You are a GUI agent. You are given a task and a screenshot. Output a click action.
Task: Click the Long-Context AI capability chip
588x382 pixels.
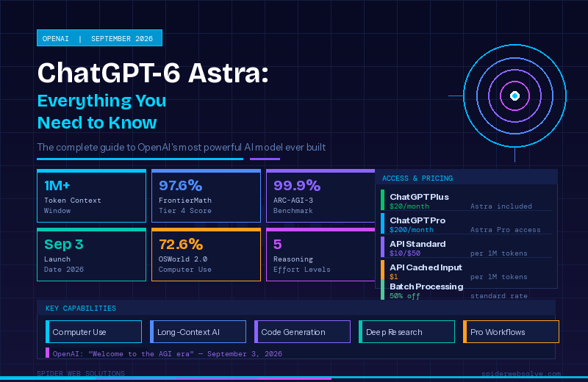pyautogui.click(x=198, y=332)
